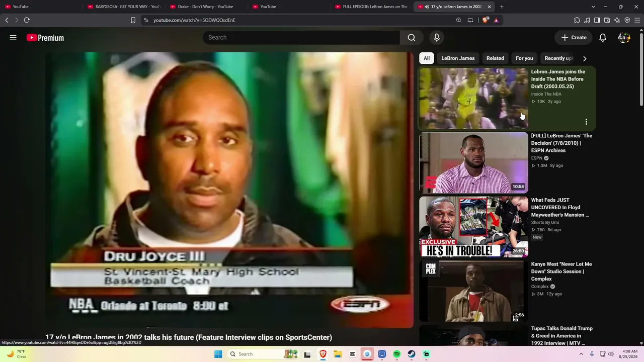The image size is (644, 362).
Task: Toggle the browser sidebar panel
Action: pyautogui.click(x=597, y=20)
